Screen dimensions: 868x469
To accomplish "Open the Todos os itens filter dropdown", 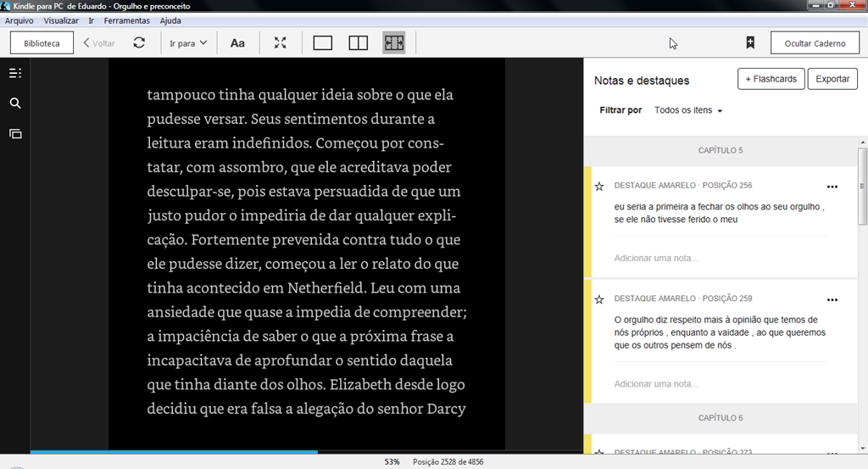I will coord(688,110).
